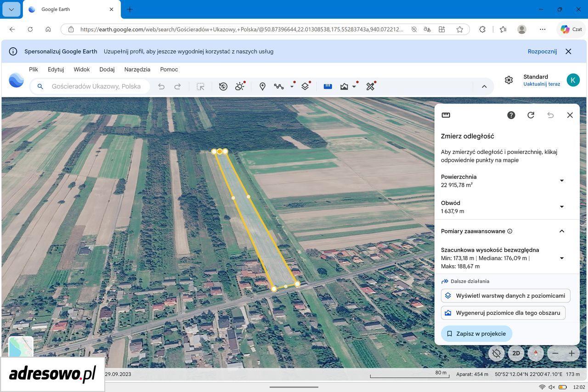Click the Rozpocznij link in banner
Viewport: 588px width, 392px height.
click(x=542, y=51)
